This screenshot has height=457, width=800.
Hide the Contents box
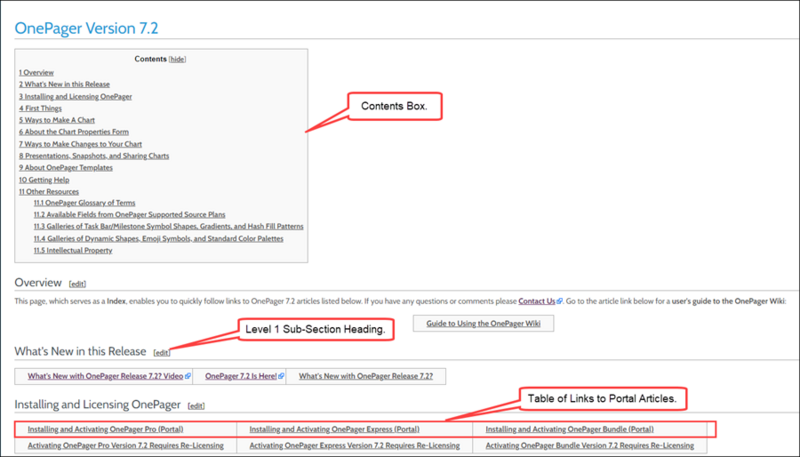[x=177, y=59]
